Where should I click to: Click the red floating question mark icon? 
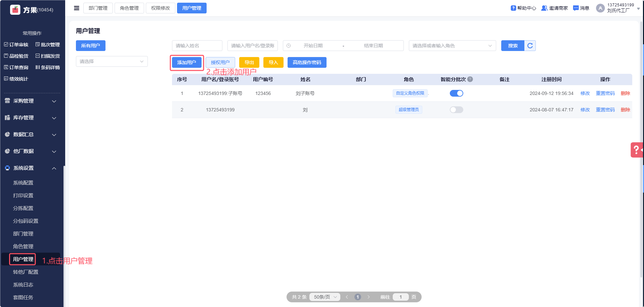pyautogui.click(x=636, y=150)
